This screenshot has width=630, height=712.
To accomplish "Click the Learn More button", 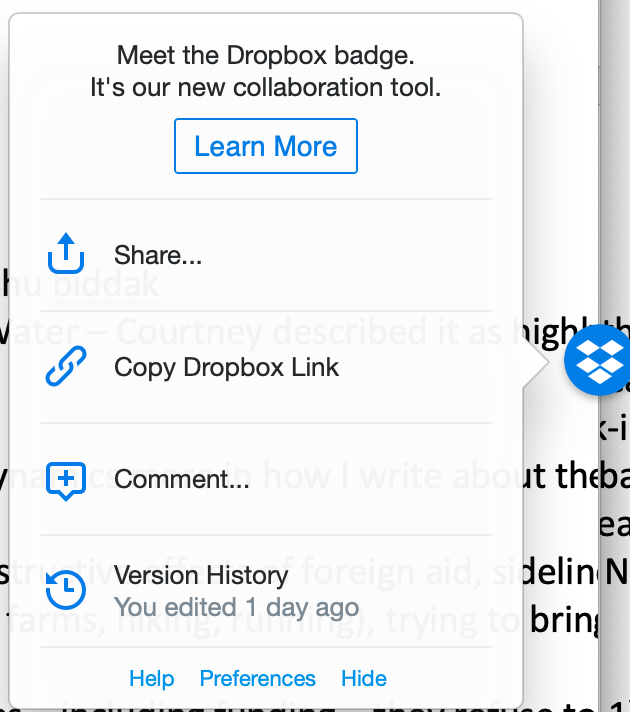I will click(x=266, y=146).
